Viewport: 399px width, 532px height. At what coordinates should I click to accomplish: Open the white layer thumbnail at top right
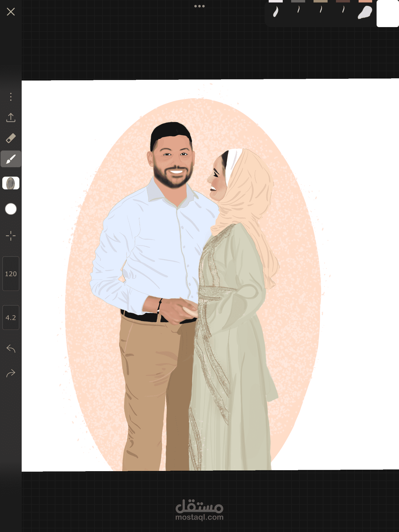pyautogui.click(x=388, y=14)
